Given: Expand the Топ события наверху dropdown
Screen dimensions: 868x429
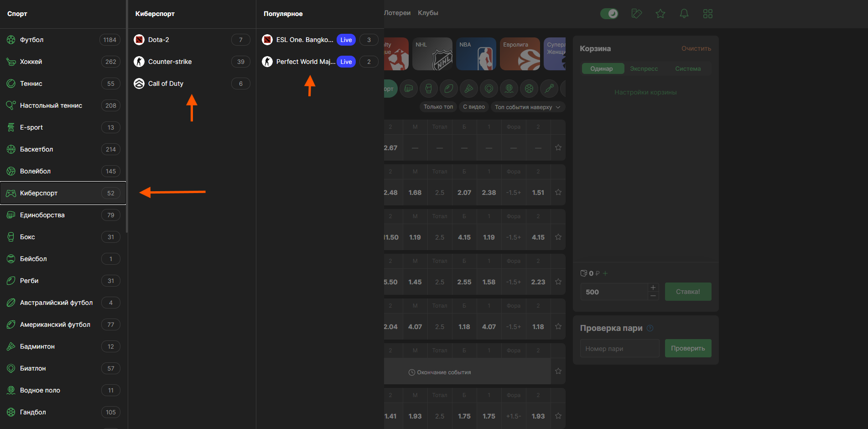Looking at the screenshot, I should pos(527,107).
